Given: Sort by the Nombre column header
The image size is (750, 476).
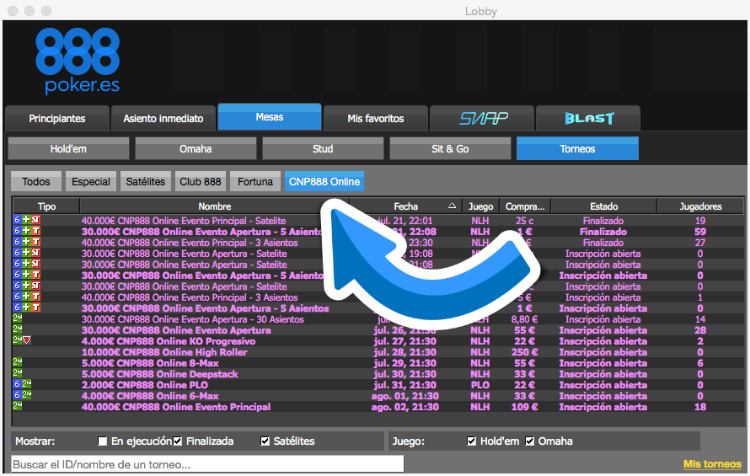Looking at the screenshot, I should tap(215, 207).
